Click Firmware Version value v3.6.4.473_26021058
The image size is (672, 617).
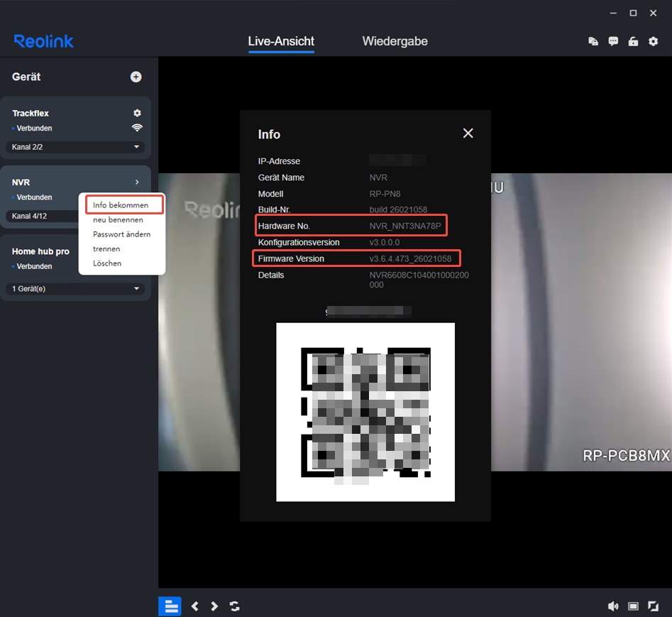click(410, 258)
